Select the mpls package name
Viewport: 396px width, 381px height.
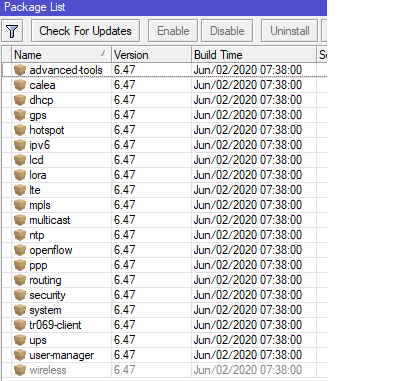(x=40, y=205)
